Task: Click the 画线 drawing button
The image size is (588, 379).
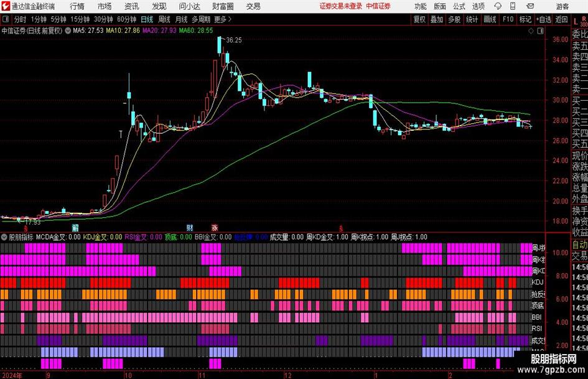Action: coord(490,19)
